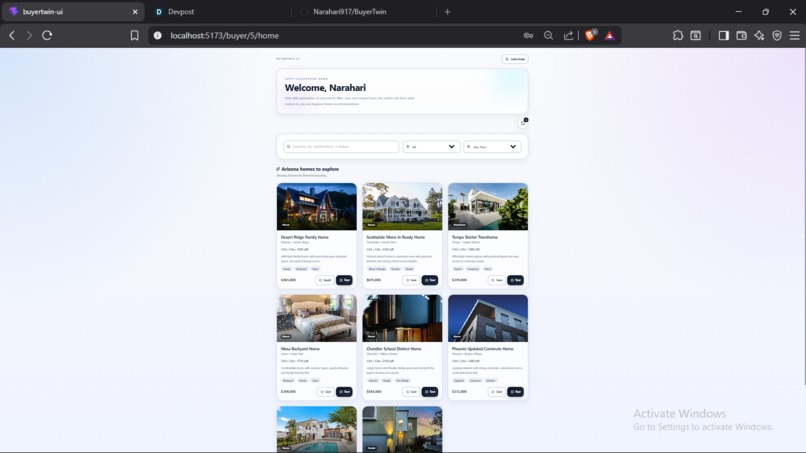
Task: Click the address bar URL
Action: (225, 35)
